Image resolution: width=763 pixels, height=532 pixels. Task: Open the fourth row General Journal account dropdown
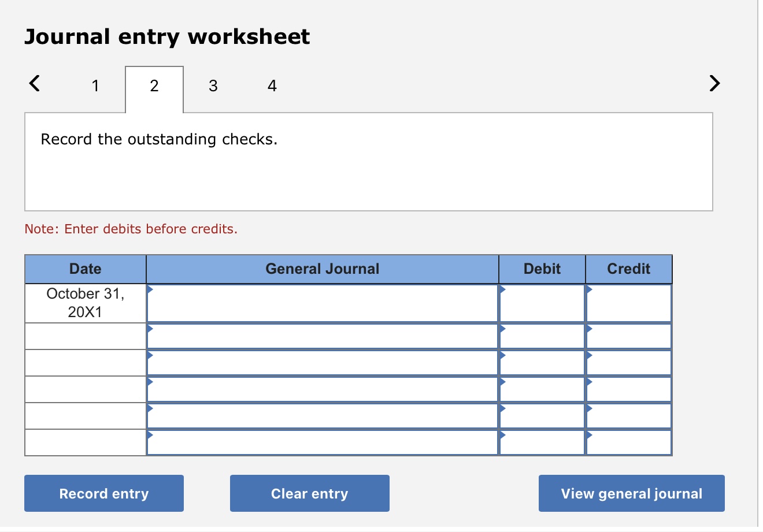pos(322,389)
